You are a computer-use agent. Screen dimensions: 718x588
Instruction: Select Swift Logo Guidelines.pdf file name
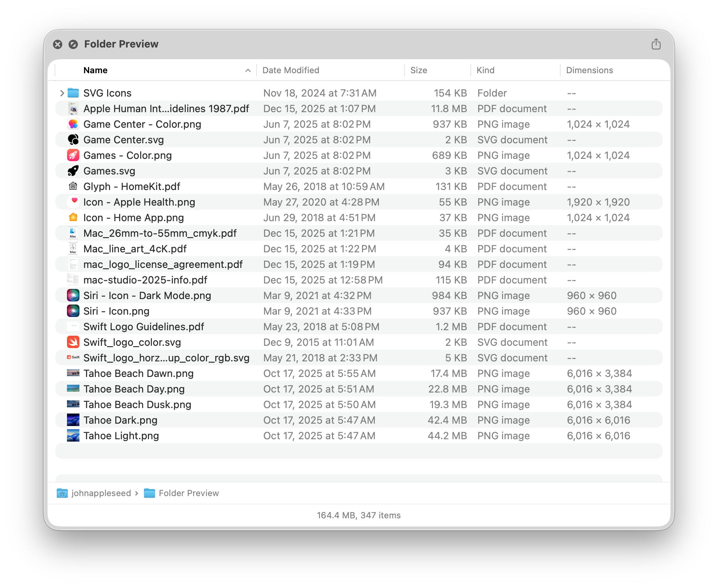[144, 327]
